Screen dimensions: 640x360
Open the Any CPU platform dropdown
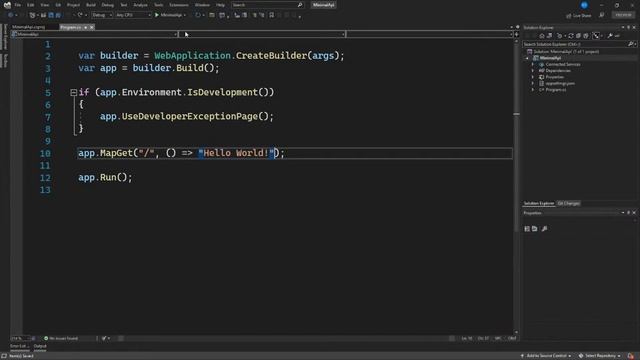(133, 15)
